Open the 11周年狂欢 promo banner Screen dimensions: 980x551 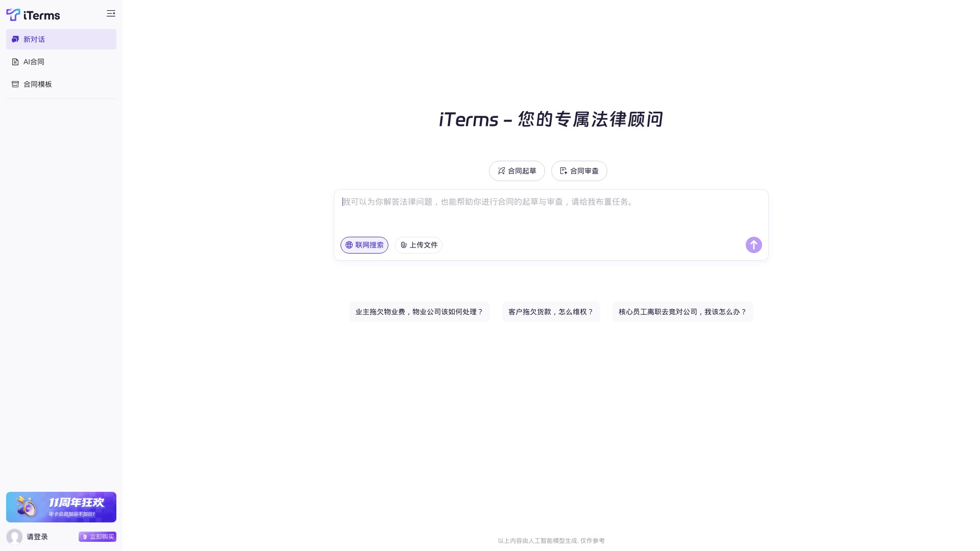[x=61, y=507]
